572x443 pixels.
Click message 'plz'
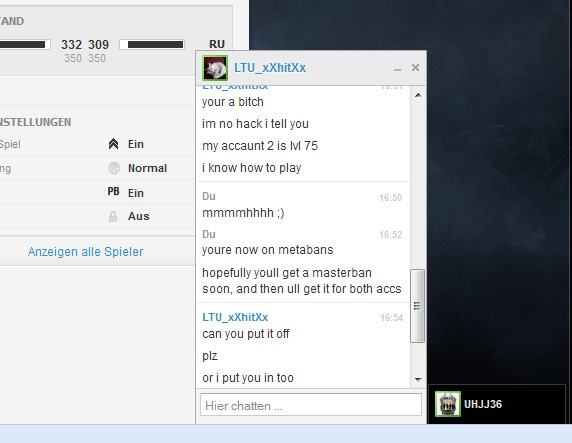[x=210, y=356]
